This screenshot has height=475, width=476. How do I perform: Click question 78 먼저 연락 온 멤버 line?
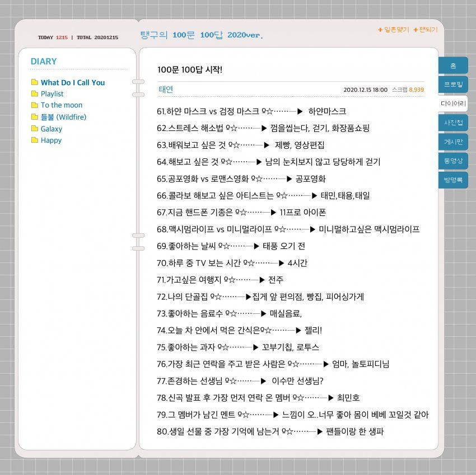[258, 397]
